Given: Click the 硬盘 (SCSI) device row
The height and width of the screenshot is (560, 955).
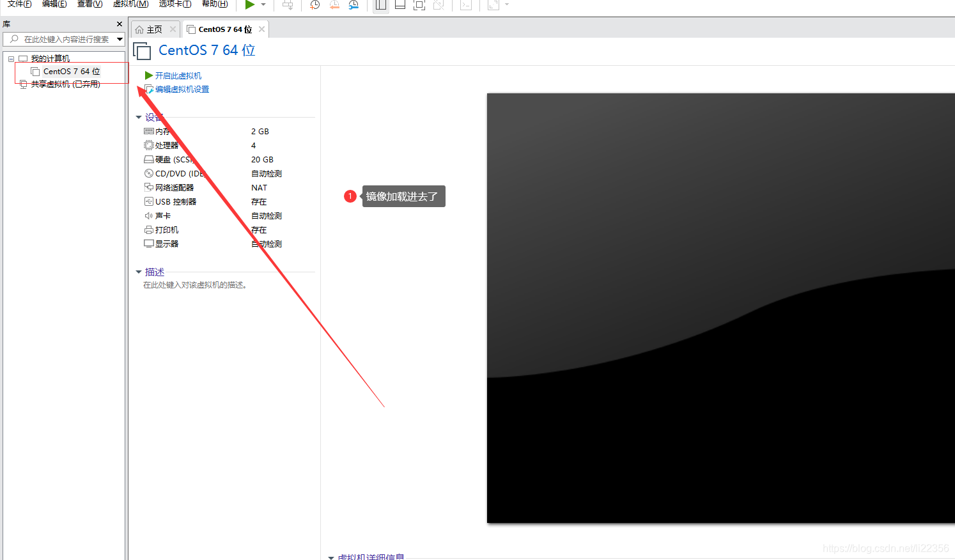Looking at the screenshot, I should point(228,160).
